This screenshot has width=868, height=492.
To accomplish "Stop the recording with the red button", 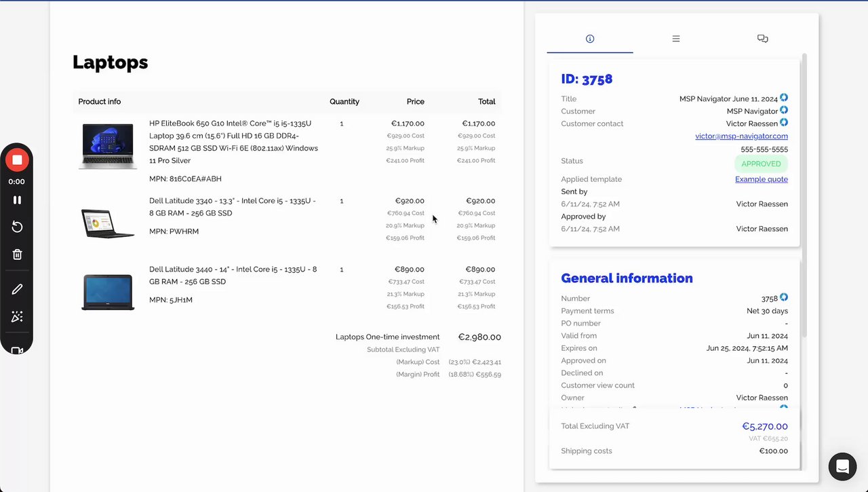I will pos(17,160).
